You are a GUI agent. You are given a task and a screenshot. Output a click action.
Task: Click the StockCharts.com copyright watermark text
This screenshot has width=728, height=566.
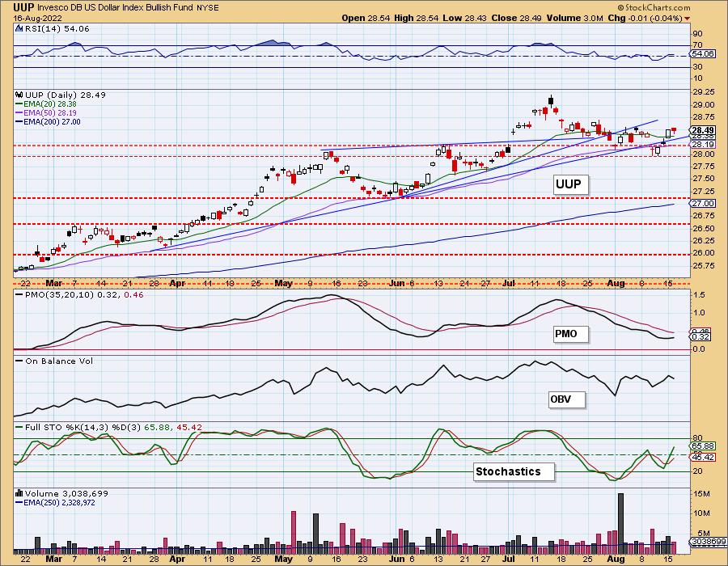pyautogui.click(x=654, y=7)
